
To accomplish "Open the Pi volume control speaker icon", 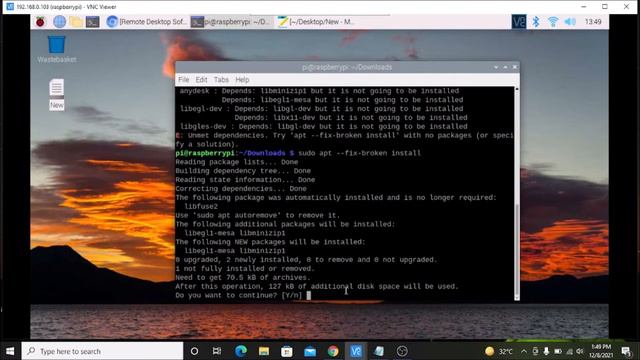I will (570, 22).
